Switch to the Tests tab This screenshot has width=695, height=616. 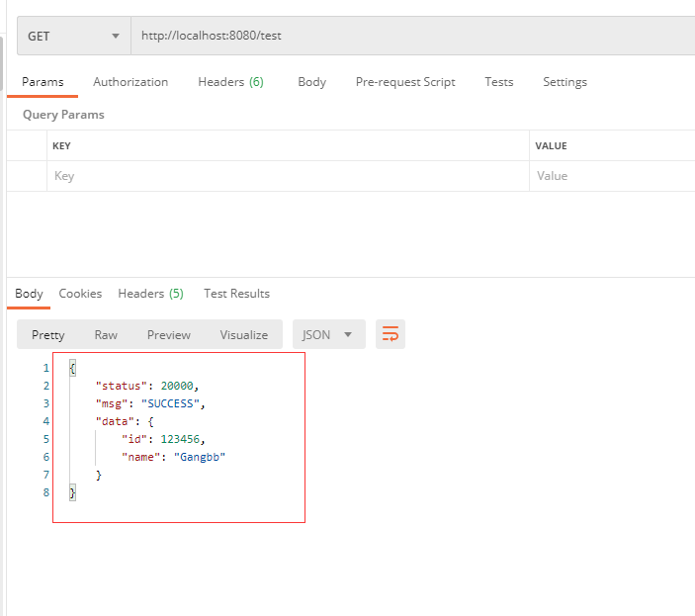(x=498, y=82)
